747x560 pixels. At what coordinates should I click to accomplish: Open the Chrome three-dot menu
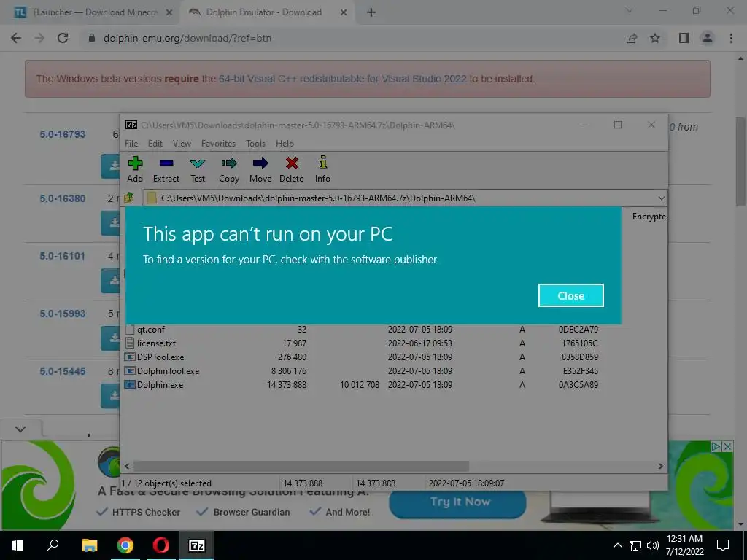tap(731, 38)
